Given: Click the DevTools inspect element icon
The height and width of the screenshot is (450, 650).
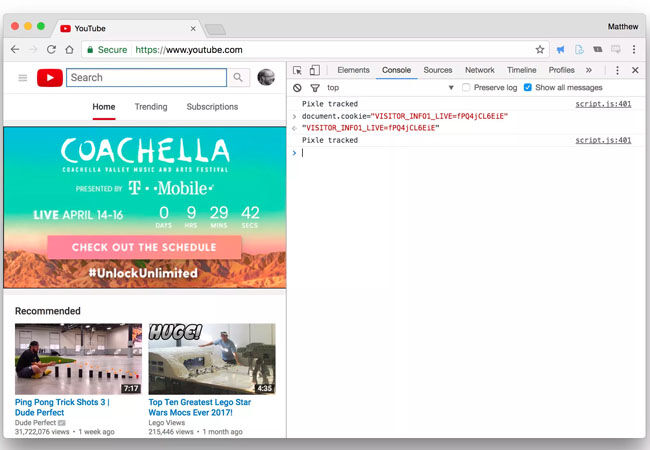Looking at the screenshot, I should (x=298, y=70).
